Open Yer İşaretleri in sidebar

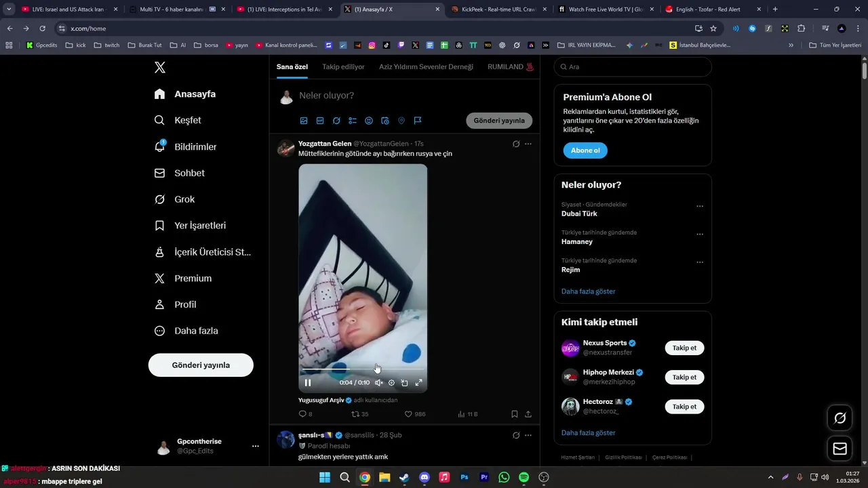coord(191,225)
